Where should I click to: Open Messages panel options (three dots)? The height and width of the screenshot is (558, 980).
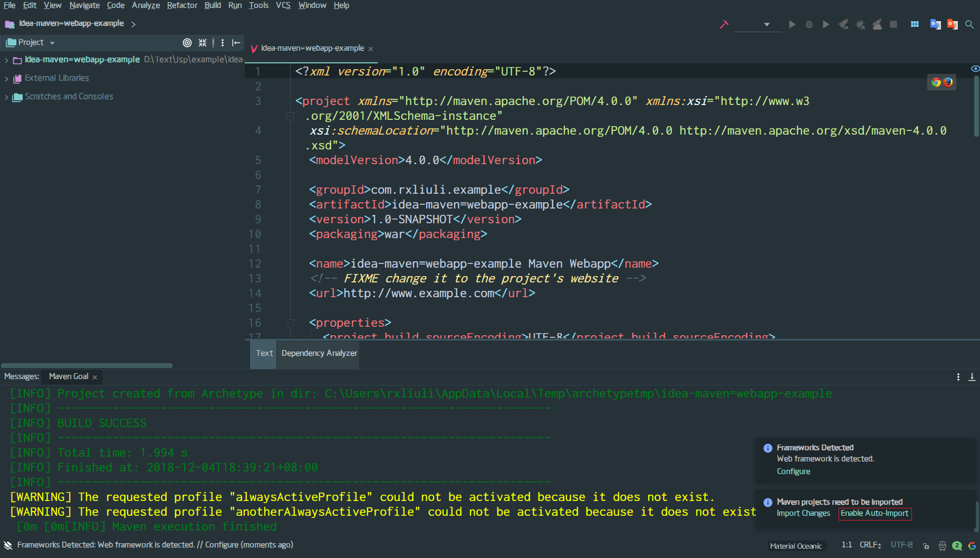coord(958,377)
